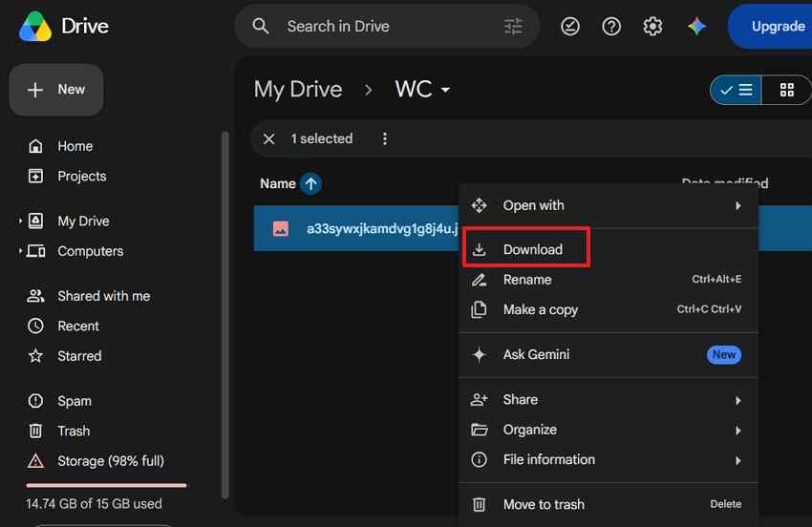Click the Name column header
Image resolution: width=812 pixels, height=527 pixels.
(x=278, y=183)
